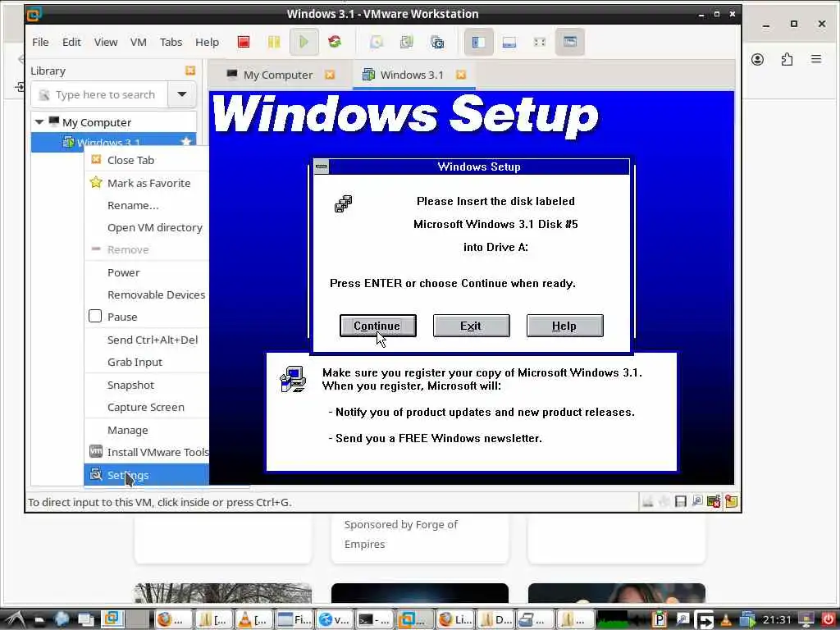The height and width of the screenshot is (630, 840).
Task: Select Settings in the context menu
Action: [x=147, y=475]
